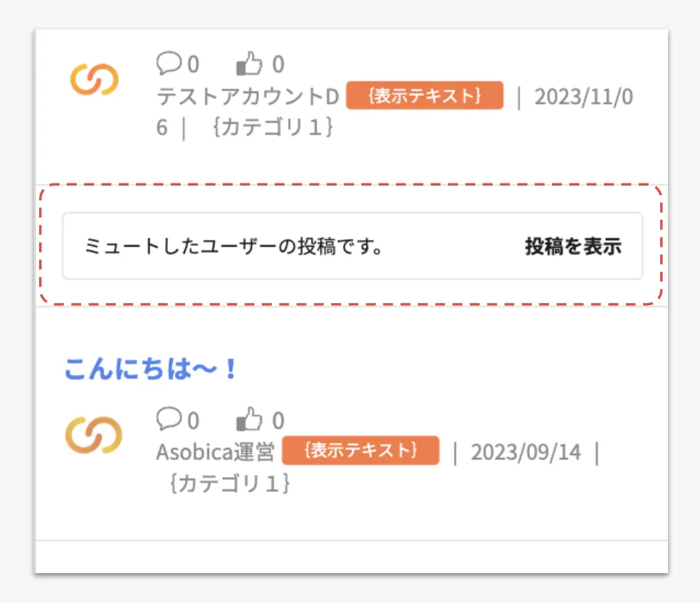Click the Asobica運営 avatar logo icon
Screen dimensions: 700x603
(94, 434)
